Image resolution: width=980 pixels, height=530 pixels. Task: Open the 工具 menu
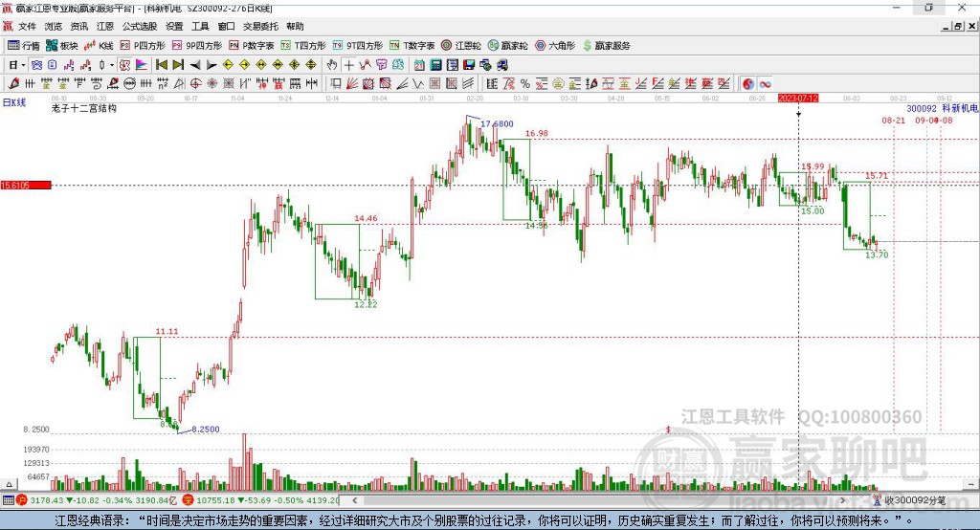(200, 26)
